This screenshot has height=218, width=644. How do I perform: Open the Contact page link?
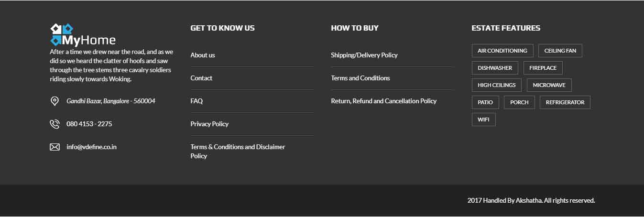(201, 78)
